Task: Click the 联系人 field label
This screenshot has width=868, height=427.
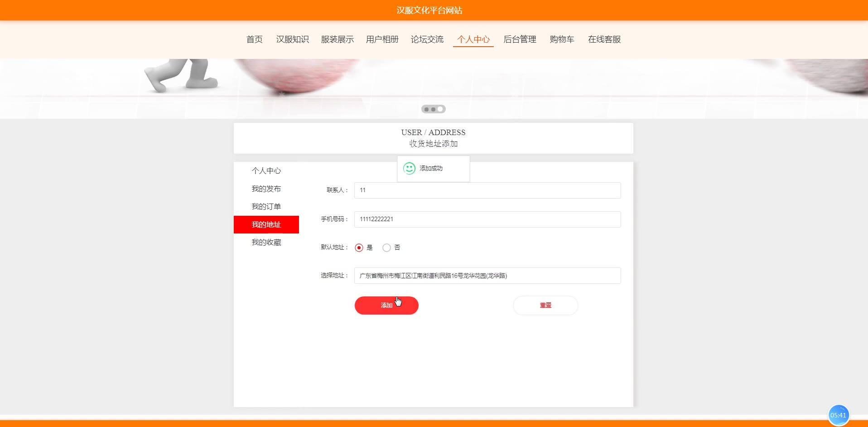Action: 338,190
